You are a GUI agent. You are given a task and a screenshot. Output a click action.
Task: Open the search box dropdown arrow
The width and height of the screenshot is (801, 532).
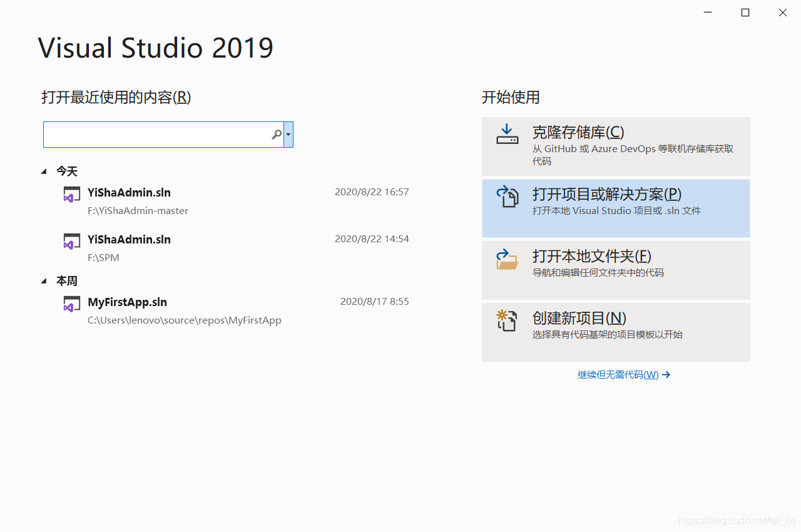click(x=288, y=135)
